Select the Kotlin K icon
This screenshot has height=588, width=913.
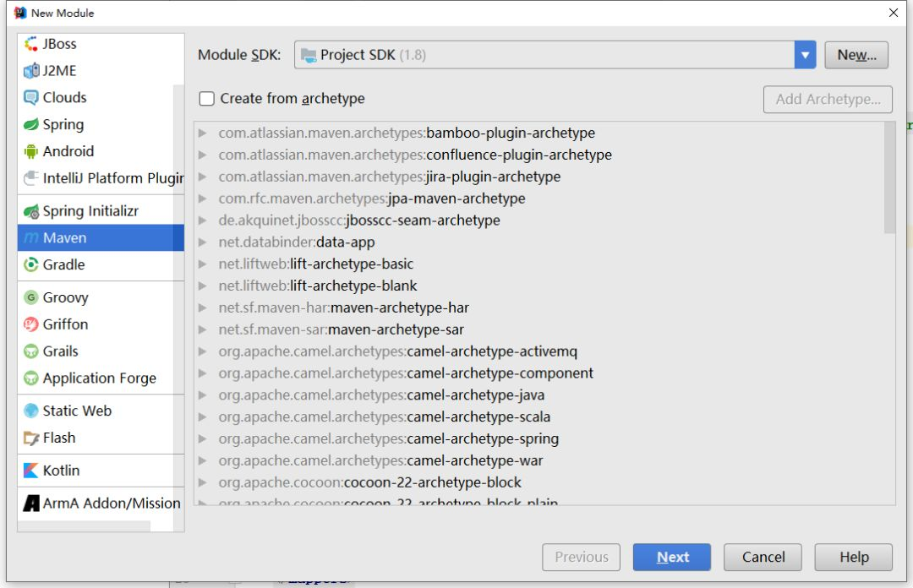point(31,471)
